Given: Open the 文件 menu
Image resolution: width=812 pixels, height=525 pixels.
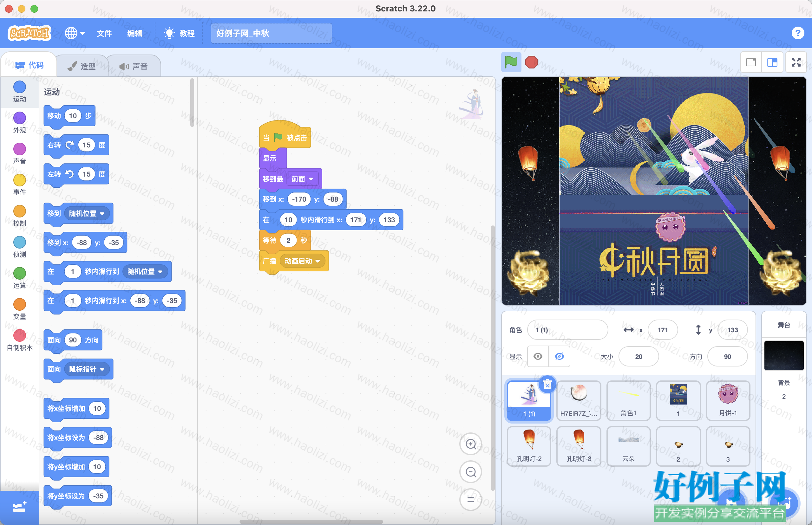Looking at the screenshot, I should 104,33.
